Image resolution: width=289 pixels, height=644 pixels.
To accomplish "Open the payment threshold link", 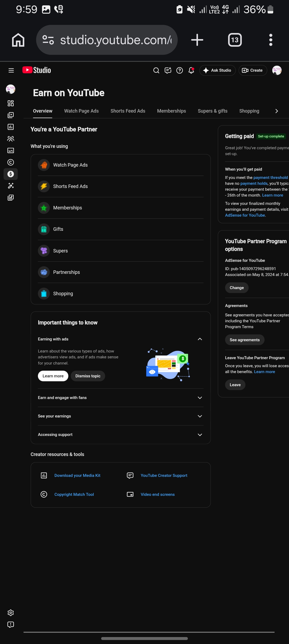I will [271, 178].
